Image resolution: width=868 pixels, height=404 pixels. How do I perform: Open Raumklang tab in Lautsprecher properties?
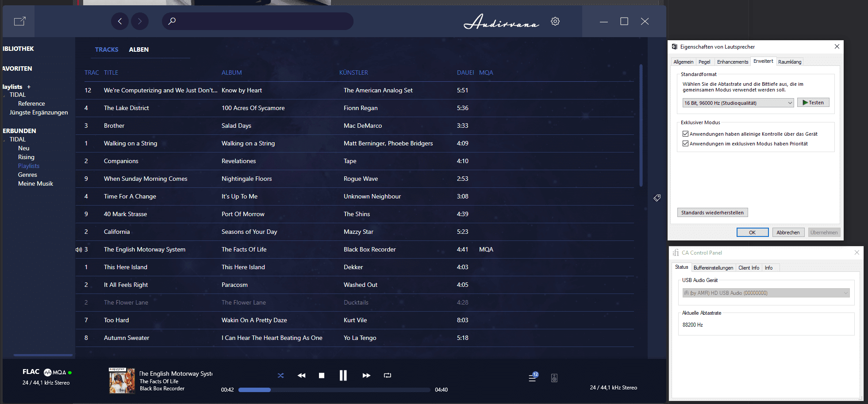(x=790, y=62)
